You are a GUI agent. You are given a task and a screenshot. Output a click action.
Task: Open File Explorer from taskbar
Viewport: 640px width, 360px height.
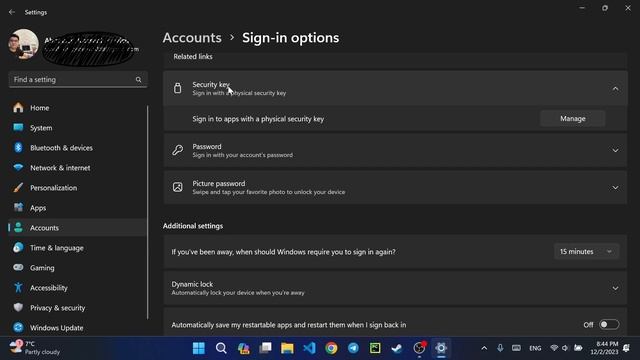[287, 348]
